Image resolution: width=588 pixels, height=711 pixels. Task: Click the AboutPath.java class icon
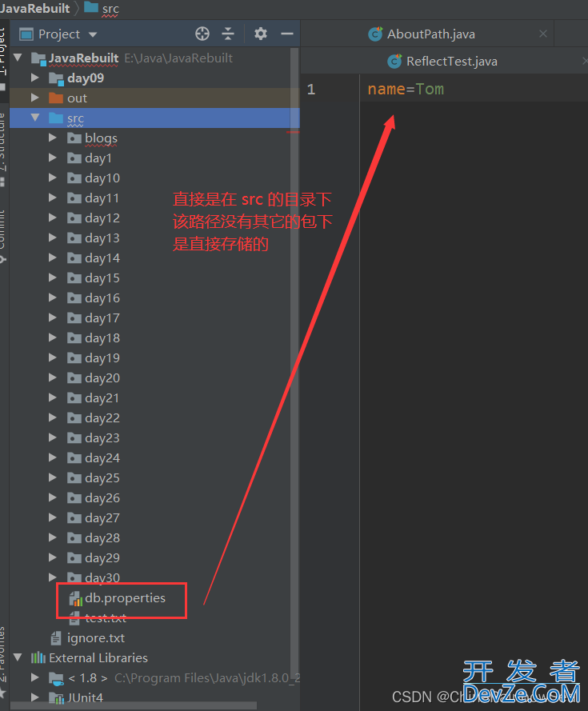pyautogui.click(x=375, y=34)
